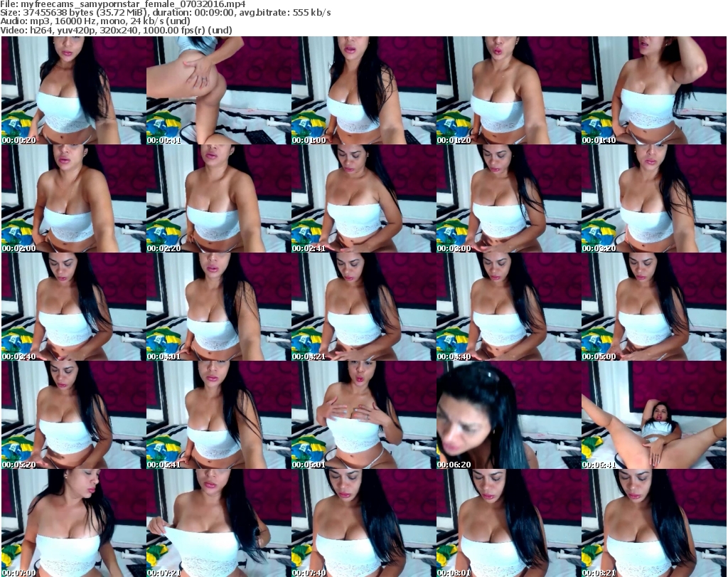Select the frame marked 00:01:00

[363, 90]
